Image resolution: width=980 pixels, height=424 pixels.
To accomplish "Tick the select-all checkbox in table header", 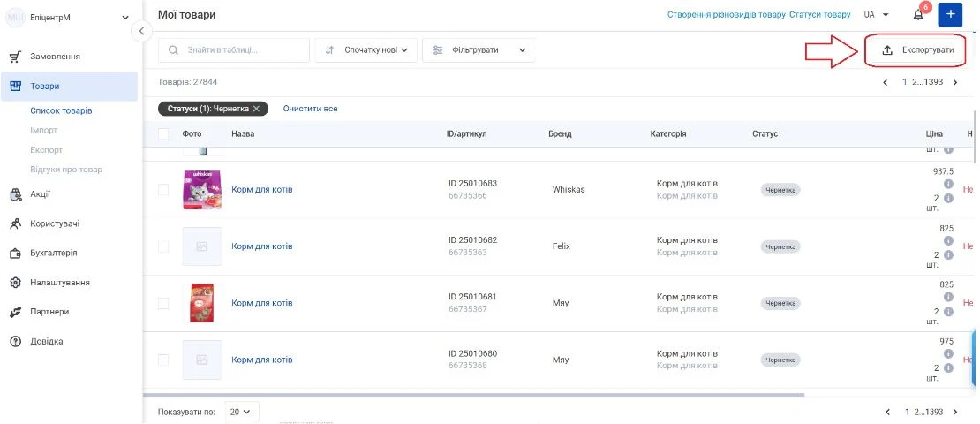I will tap(163, 134).
